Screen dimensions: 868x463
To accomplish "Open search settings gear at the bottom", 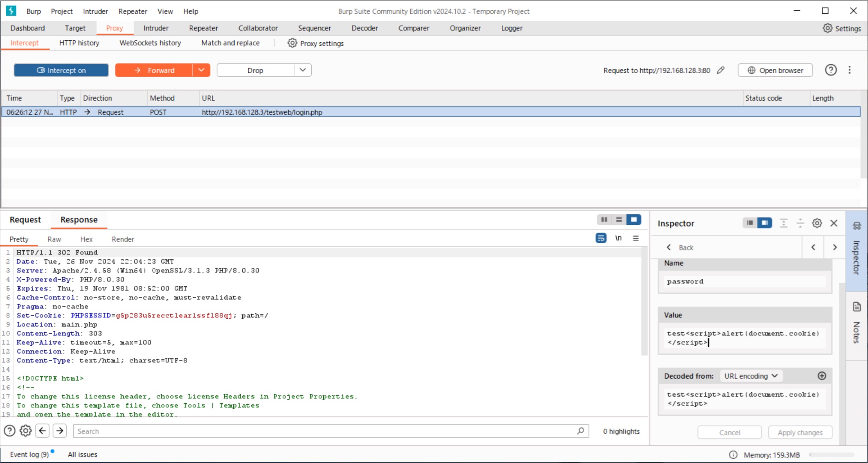I will pos(26,431).
